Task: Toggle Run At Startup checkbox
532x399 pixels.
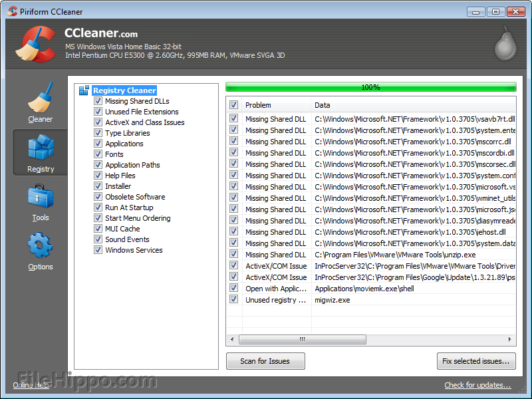Action: 98,207
